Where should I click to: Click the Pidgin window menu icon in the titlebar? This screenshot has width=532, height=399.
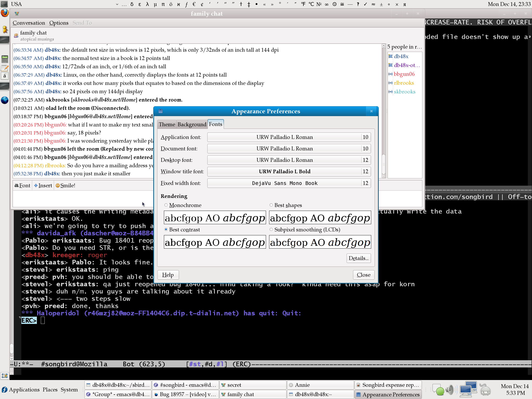tap(17, 14)
